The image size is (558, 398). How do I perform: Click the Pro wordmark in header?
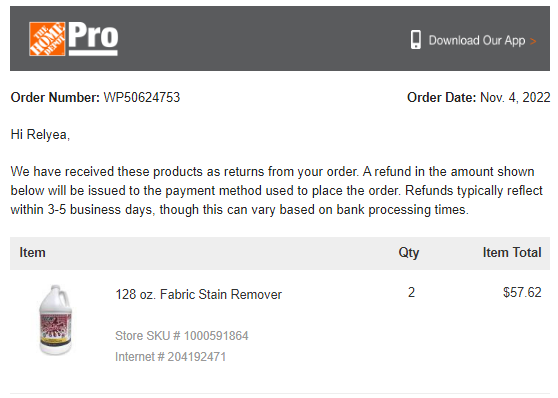coord(93,38)
